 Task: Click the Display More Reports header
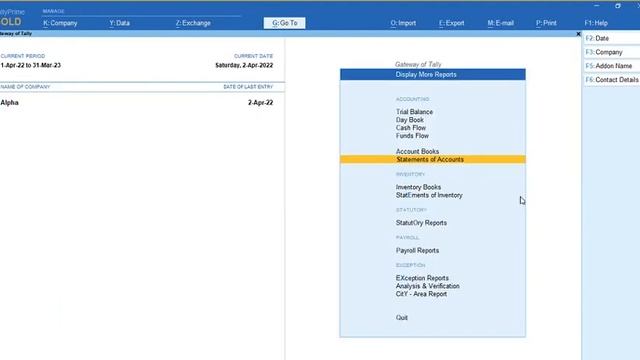[433, 74]
